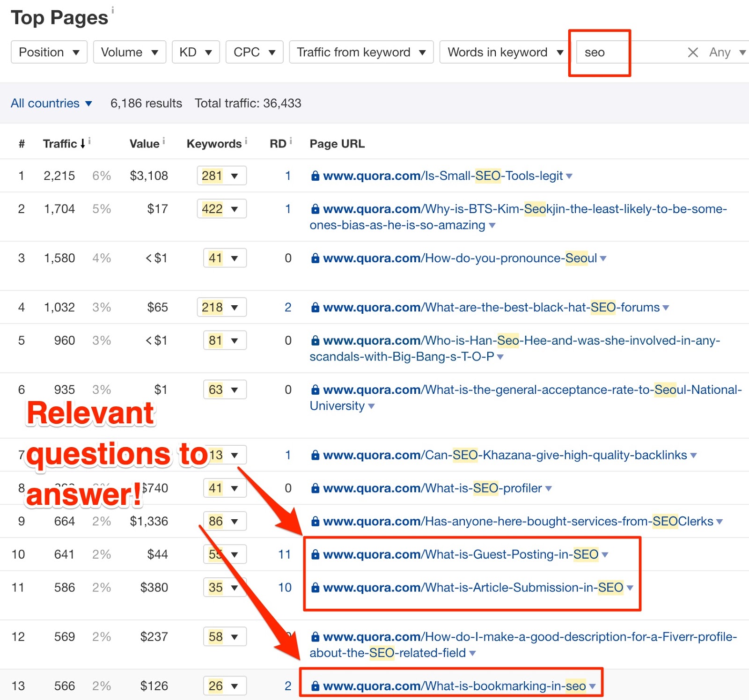Open the What-is-SEO-profiler URL
The height and width of the screenshot is (700, 749).
(432, 488)
